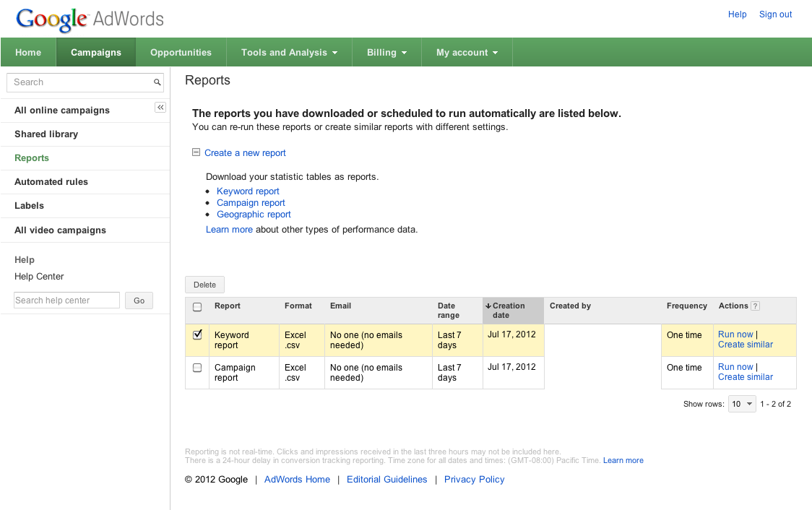Open the Privacy Policy link

474,480
